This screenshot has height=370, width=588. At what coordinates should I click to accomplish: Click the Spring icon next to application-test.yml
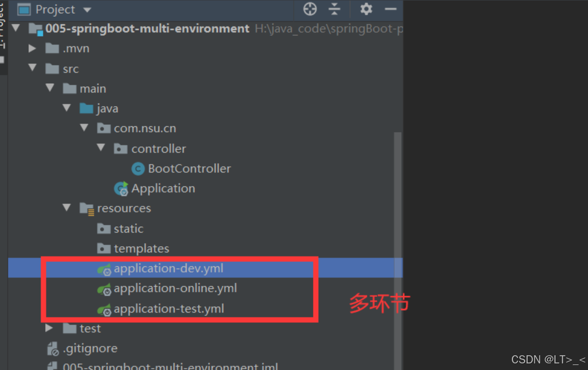click(104, 309)
